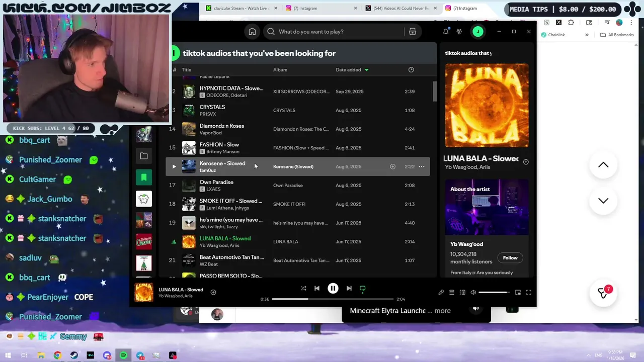Go to Spotify Home via house icon
The image size is (644, 362).
252,32
